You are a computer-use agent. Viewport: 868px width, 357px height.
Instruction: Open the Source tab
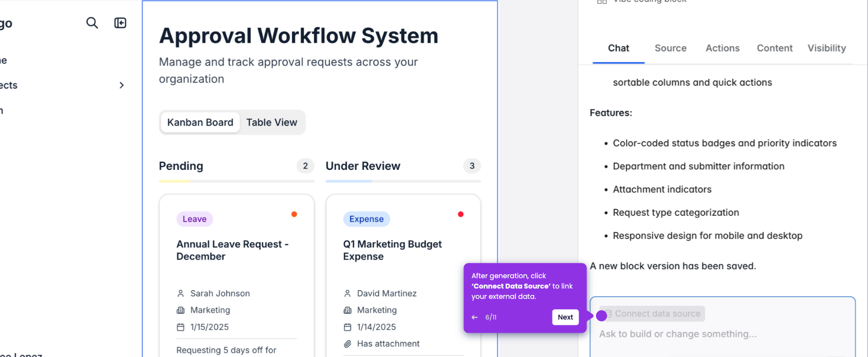pyautogui.click(x=671, y=48)
